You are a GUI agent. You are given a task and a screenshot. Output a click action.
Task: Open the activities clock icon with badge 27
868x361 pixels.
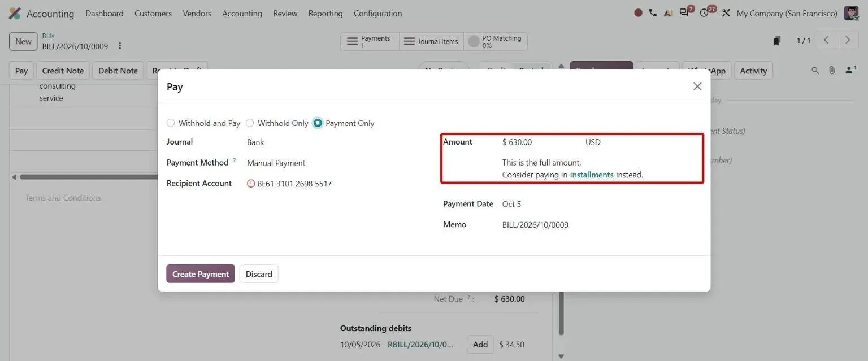pos(705,12)
